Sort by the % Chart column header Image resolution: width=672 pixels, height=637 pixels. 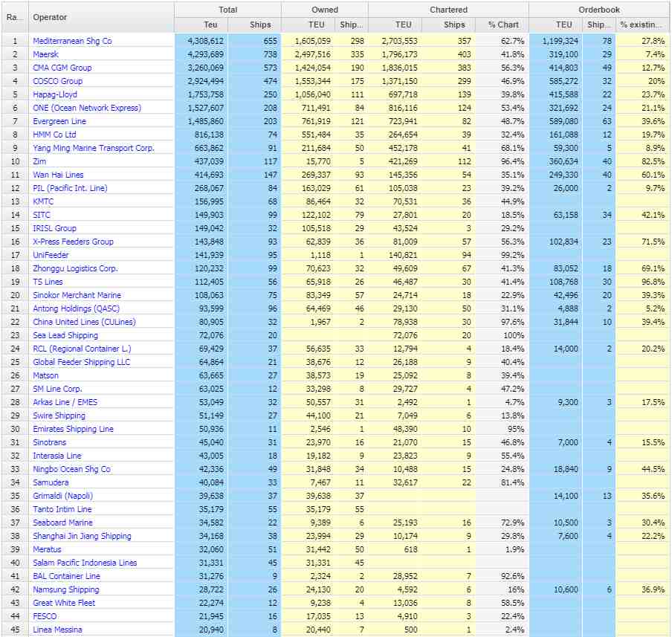pyautogui.click(x=502, y=25)
